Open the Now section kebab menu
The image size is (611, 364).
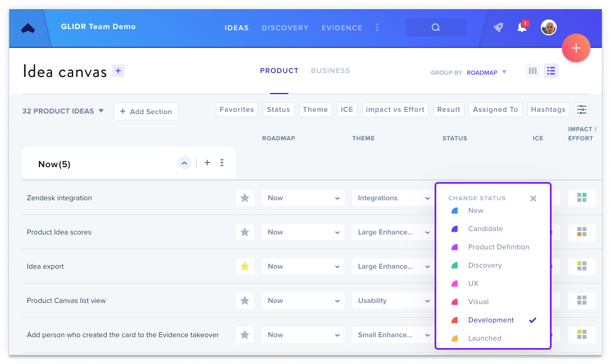click(x=222, y=163)
